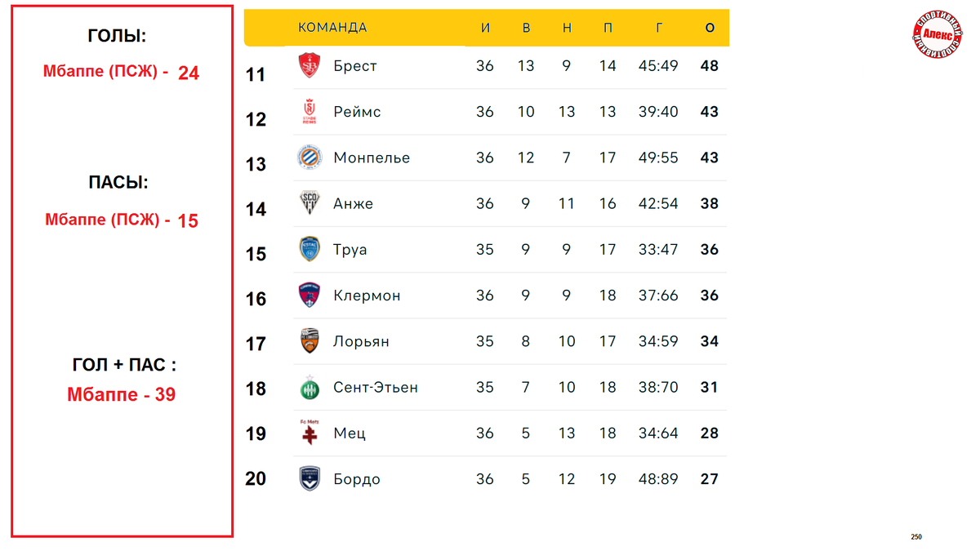980x551 pixels.
Task: Click the Бордо team name
Action: [357, 479]
